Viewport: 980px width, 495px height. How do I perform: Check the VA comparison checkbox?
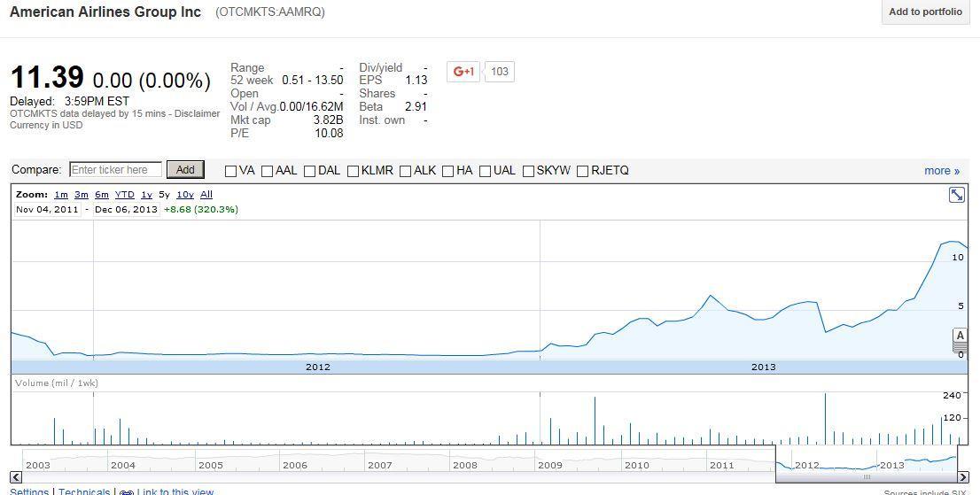click(230, 171)
